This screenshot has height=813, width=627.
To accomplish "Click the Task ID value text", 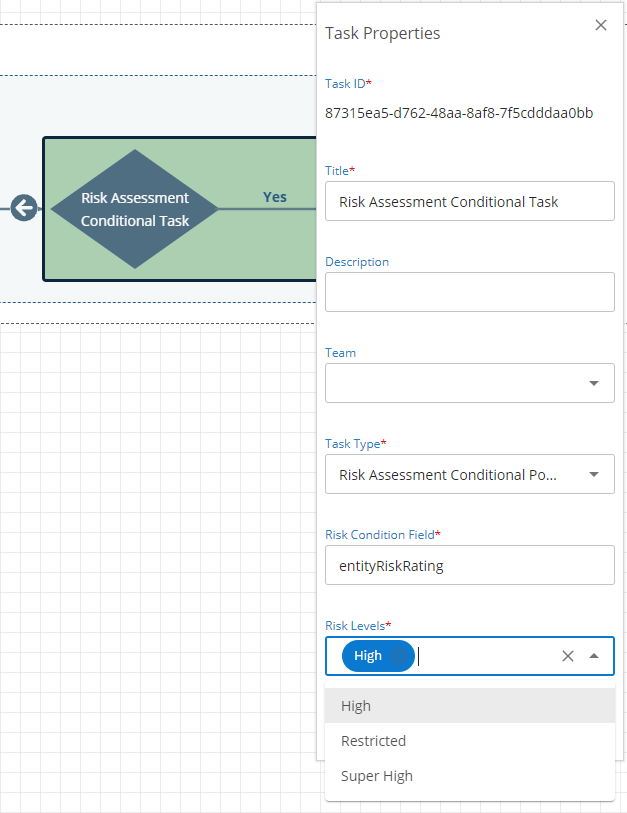I will coord(459,113).
